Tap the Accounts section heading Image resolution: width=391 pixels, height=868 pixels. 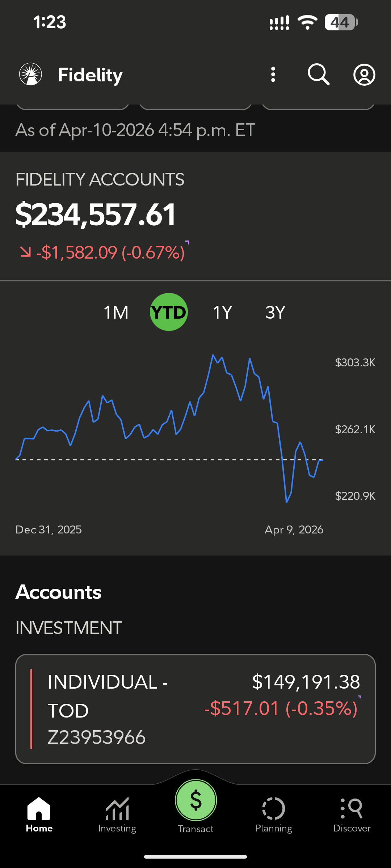point(59,592)
